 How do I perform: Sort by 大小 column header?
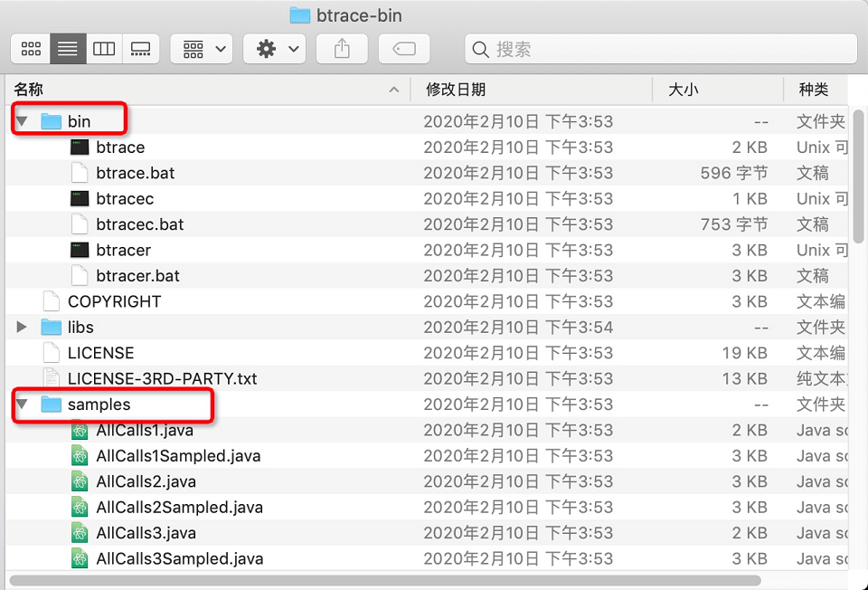tap(683, 90)
